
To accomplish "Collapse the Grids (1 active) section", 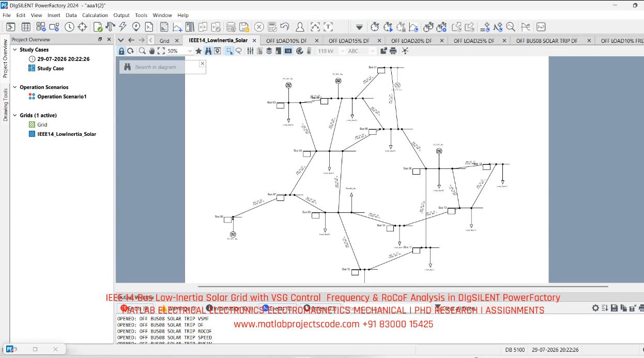I will [x=14, y=115].
